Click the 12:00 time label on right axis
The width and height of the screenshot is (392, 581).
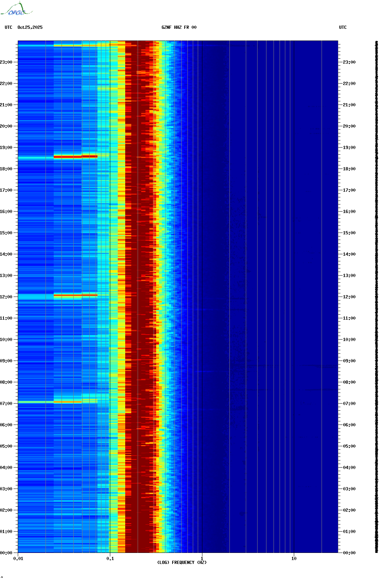tap(349, 297)
